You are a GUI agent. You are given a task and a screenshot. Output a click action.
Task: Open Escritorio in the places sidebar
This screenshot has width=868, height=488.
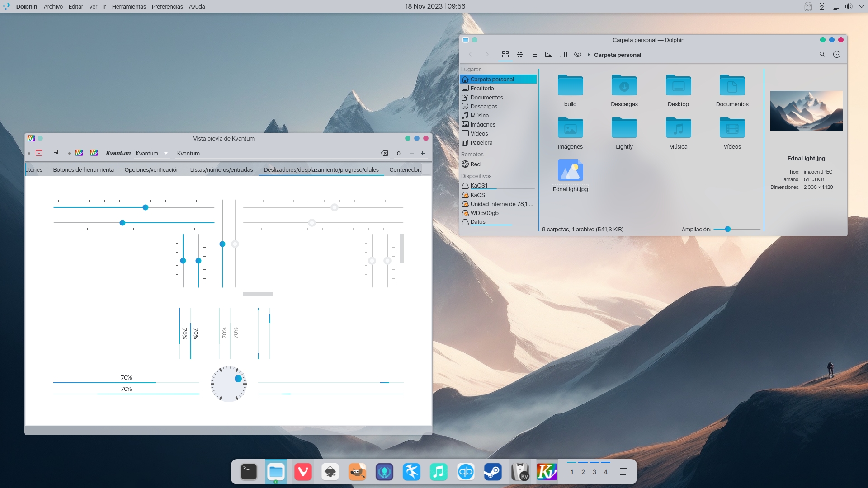point(498,88)
